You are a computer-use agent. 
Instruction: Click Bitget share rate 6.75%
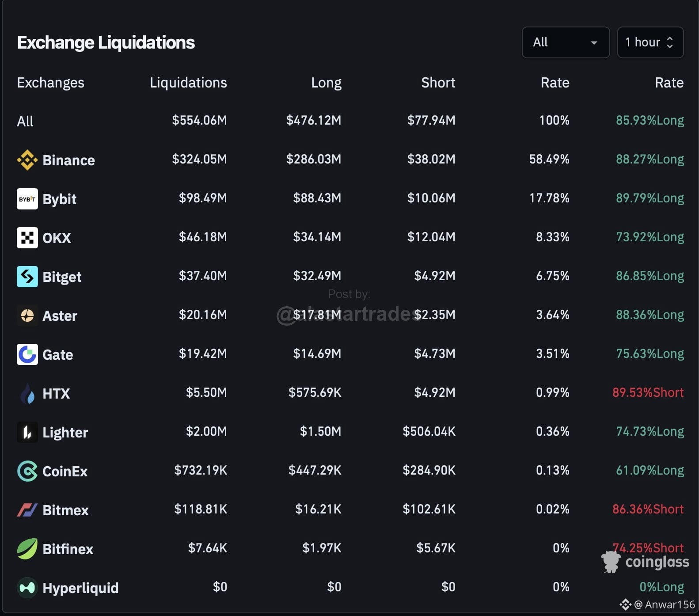[553, 276]
